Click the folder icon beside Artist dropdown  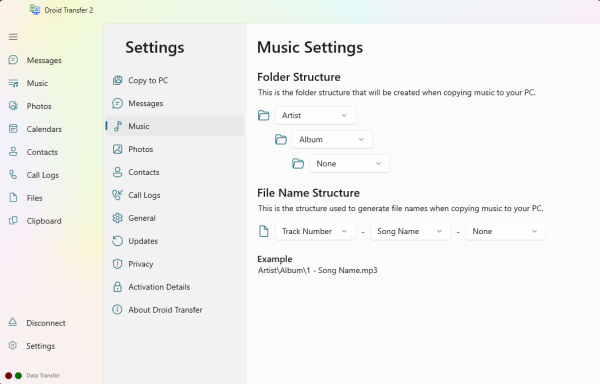point(264,115)
